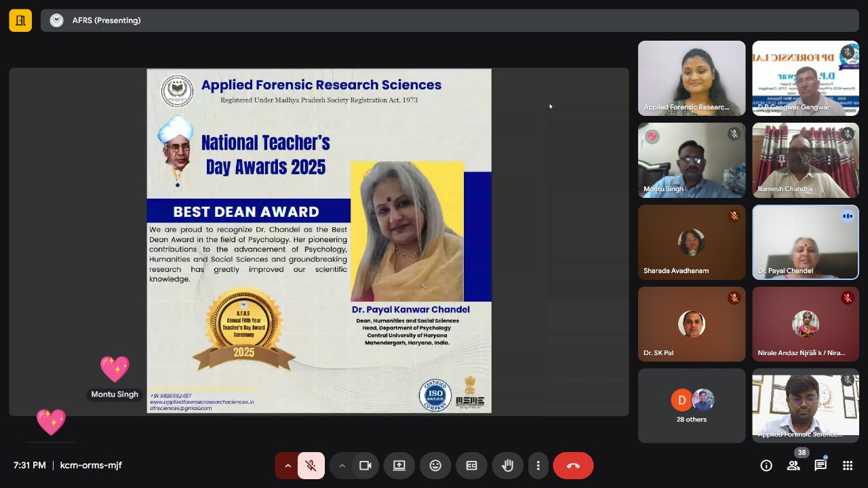Select bottom Applied Forensic Science video tile
Screen dimensions: 868x488
click(806, 405)
